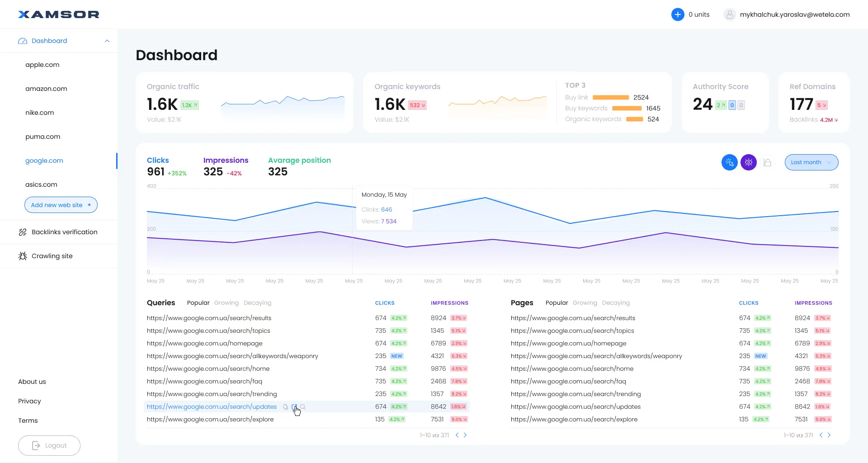Click the Add new web site button
Screen dimensions: 868x463
click(61, 205)
